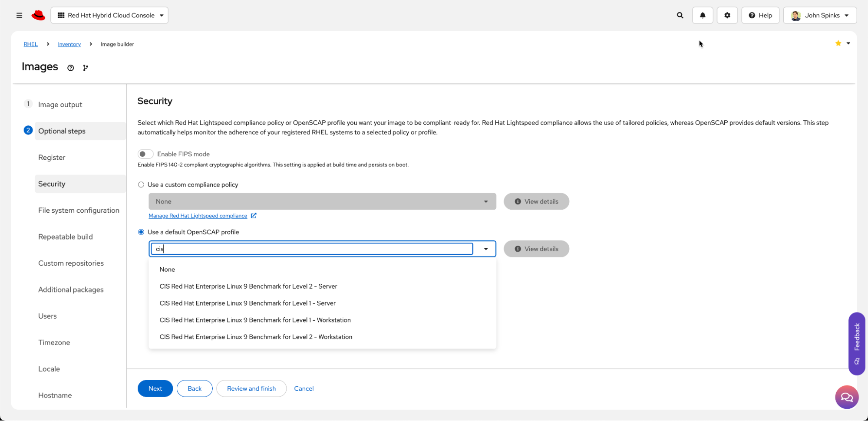
Task: Open the settings gear menu
Action: click(x=727, y=15)
